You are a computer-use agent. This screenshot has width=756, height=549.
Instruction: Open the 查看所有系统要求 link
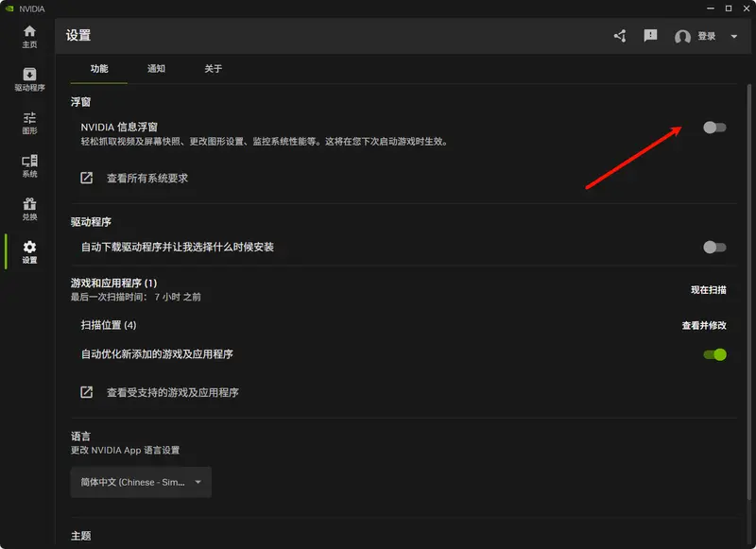(147, 179)
